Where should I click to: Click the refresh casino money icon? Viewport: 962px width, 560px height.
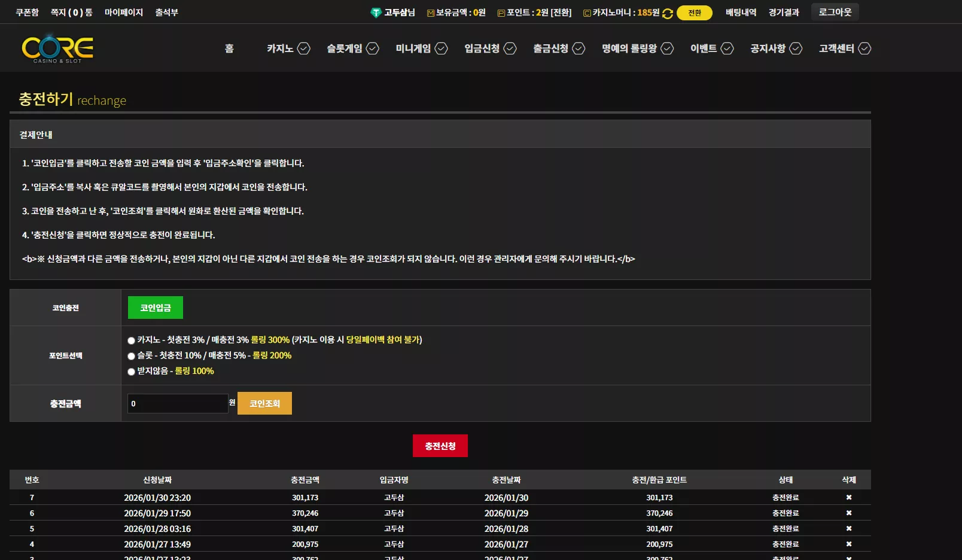point(668,13)
